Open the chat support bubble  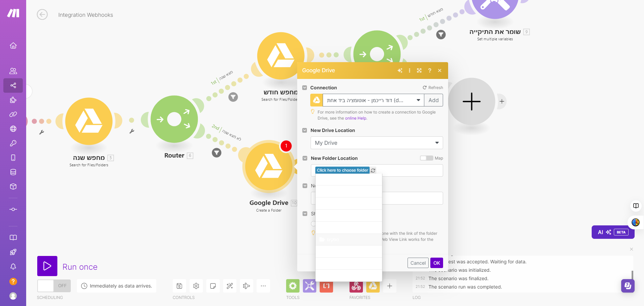628,286
